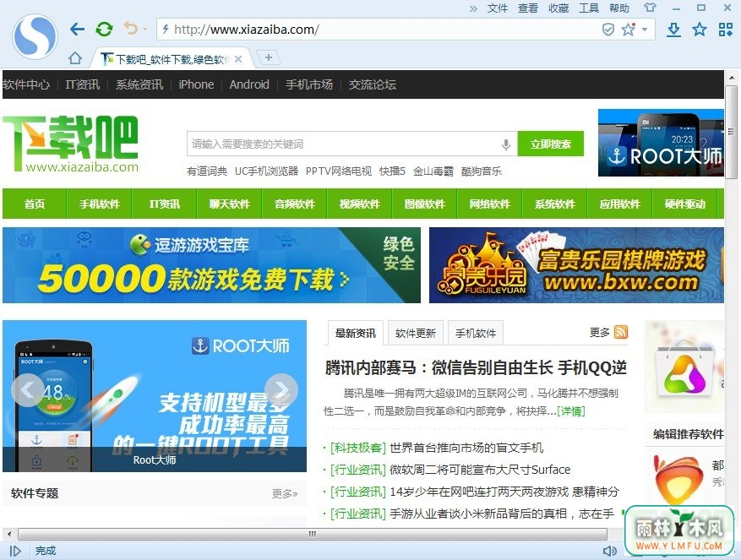Expand the address bar dropdown arrow
Screen dimensions: 741x560
pos(645,30)
